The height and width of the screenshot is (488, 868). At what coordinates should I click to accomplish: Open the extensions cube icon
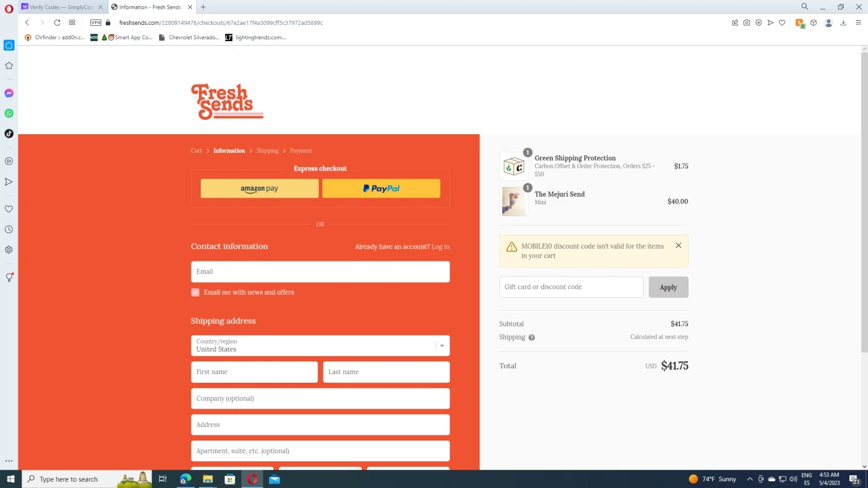(813, 23)
